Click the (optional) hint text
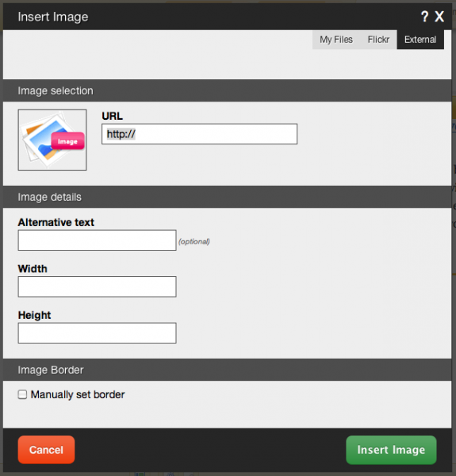The width and height of the screenshot is (456, 476). click(194, 242)
